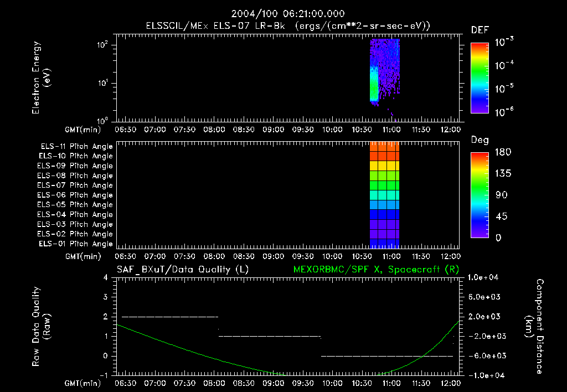The height and width of the screenshot is (392, 567).
Task: Click the 'ELSSCIL/MEx ELS-07 LR-Bk' subtitle
Action: click(x=215, y=26)
